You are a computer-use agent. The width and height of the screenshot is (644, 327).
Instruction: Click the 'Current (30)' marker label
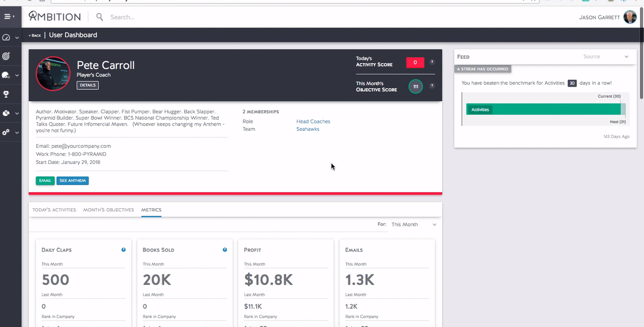[x=609, y=96]
